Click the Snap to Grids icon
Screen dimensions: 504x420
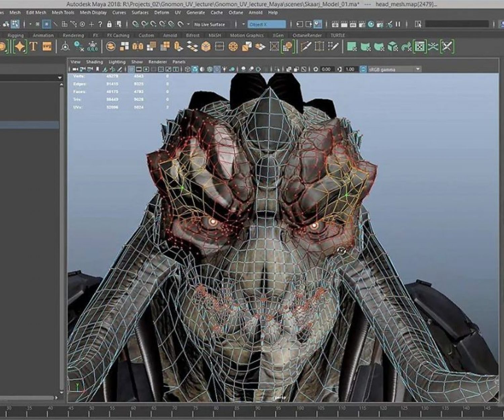(x=134, y=24)
